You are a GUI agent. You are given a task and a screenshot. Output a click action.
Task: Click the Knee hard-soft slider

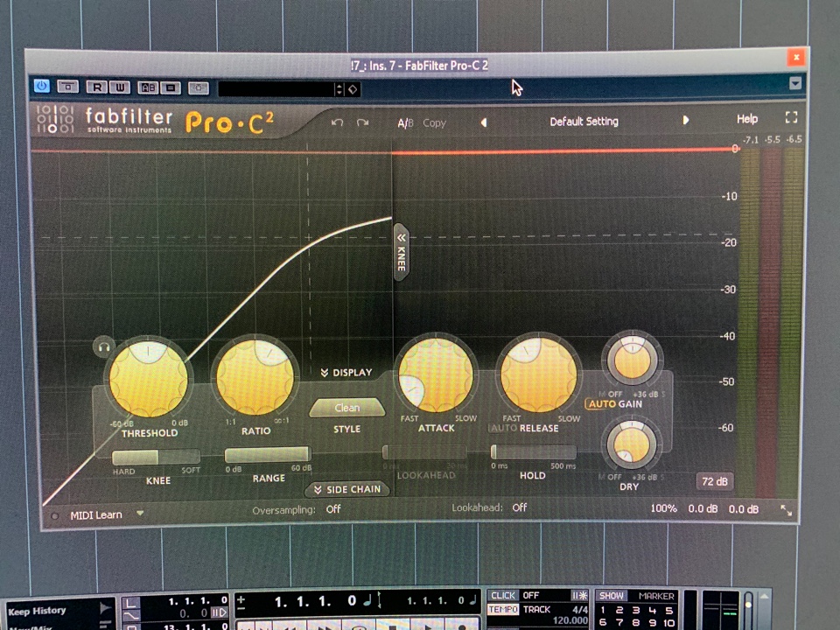pyautogui.click(x=156, y=457)
